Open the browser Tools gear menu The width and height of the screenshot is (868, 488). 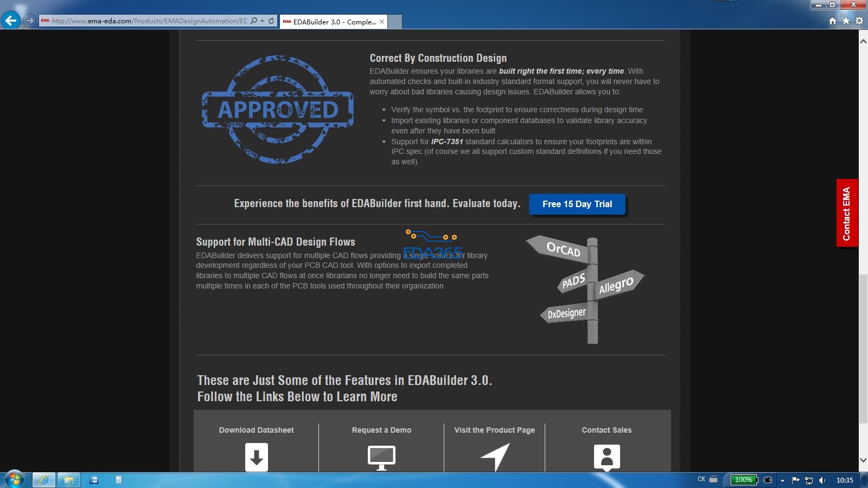(x=859, y=21)
